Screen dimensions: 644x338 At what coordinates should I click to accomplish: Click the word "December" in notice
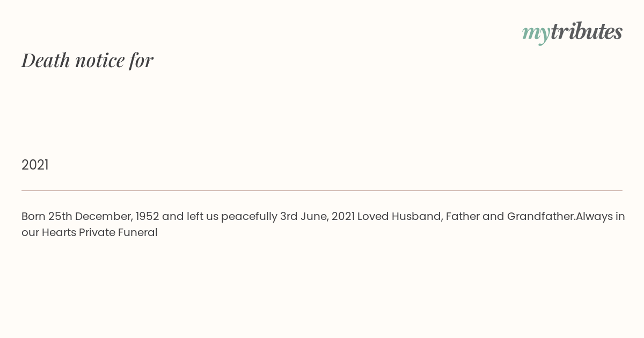104,216
